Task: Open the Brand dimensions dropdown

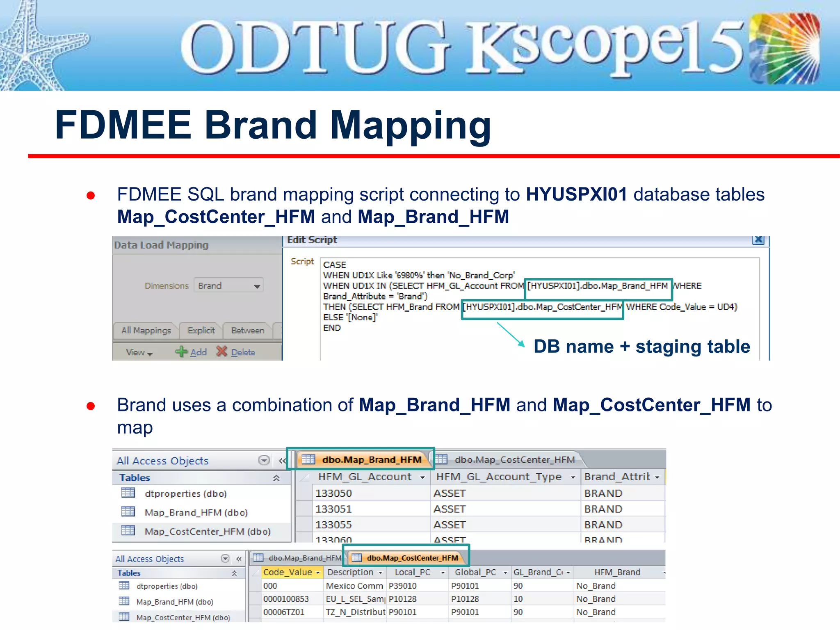Action: point(228,285)
